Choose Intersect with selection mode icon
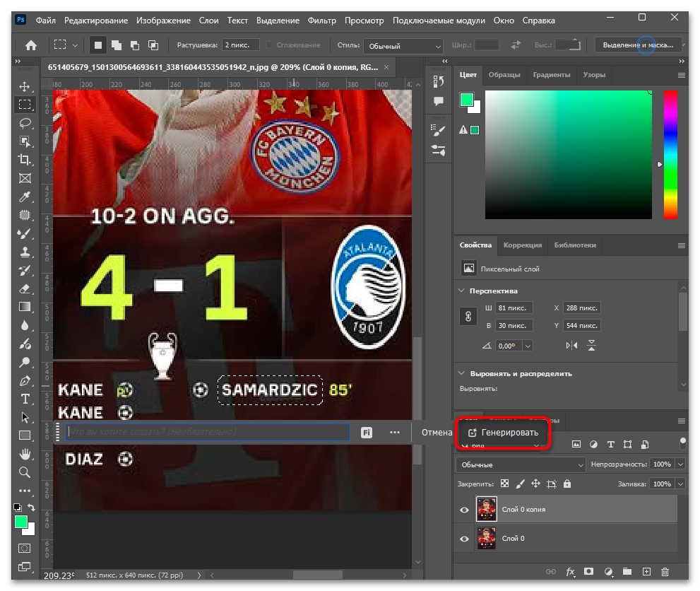The height and width of the screenshot is (591, 700). pyautogui.click(x=153, y=45)
